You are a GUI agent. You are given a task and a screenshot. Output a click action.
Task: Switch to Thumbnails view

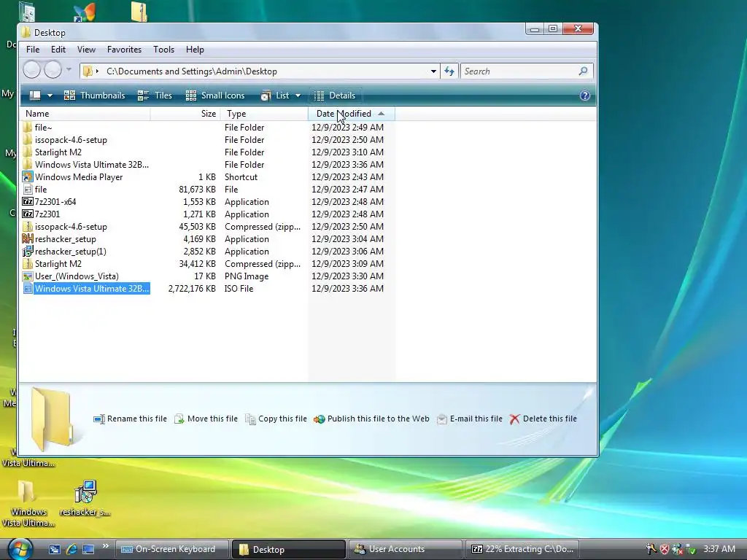pos(94,96)
